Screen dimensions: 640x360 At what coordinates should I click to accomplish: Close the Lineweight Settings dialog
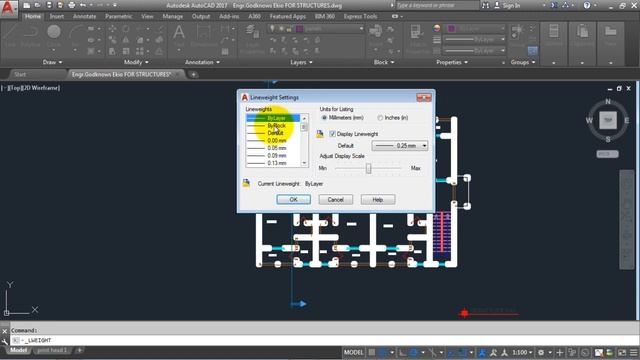tap(424, 98)
